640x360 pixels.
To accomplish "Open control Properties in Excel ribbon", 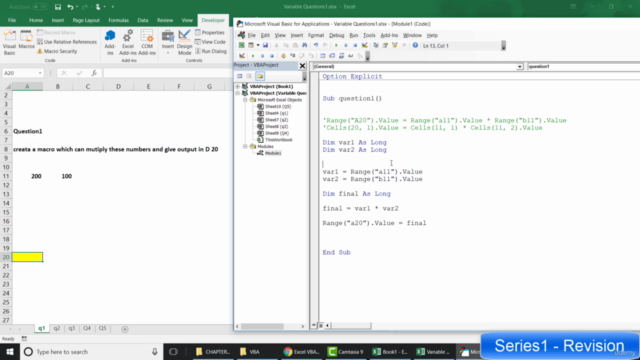I will (x=210, y=32).
